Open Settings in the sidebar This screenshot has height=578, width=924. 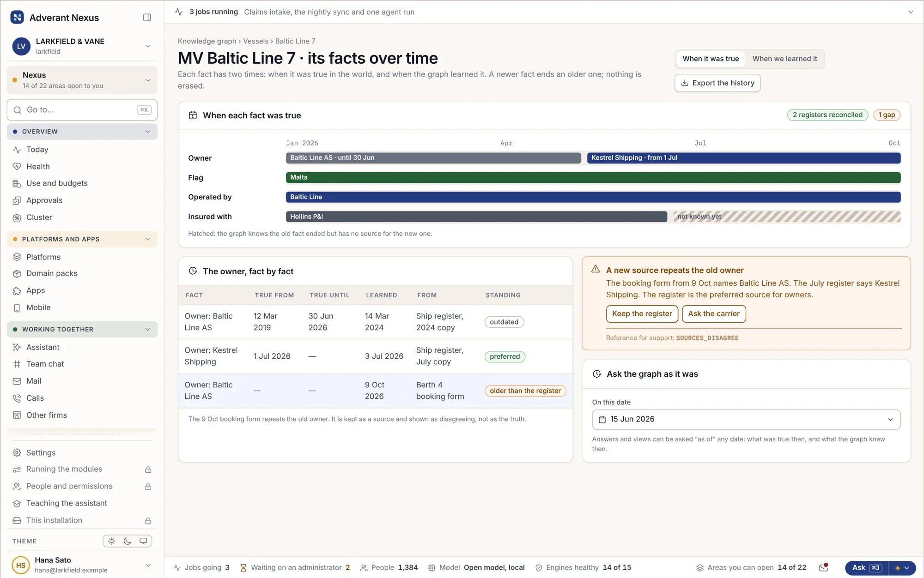(x=82, y=453)
